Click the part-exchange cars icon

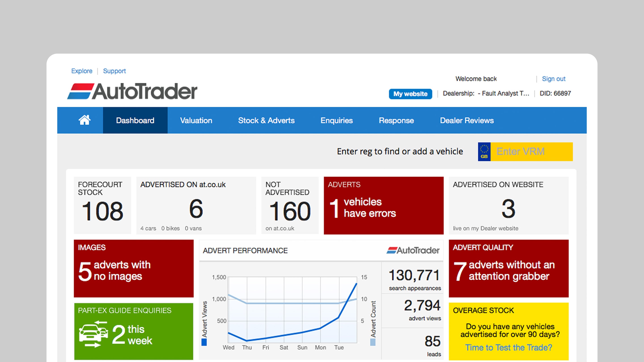(x=93, y=334)
